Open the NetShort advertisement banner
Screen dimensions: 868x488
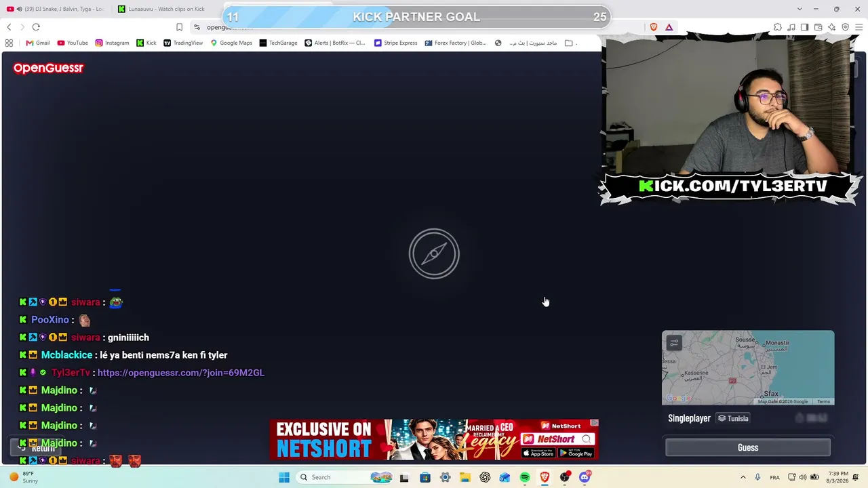pos(434,440)
